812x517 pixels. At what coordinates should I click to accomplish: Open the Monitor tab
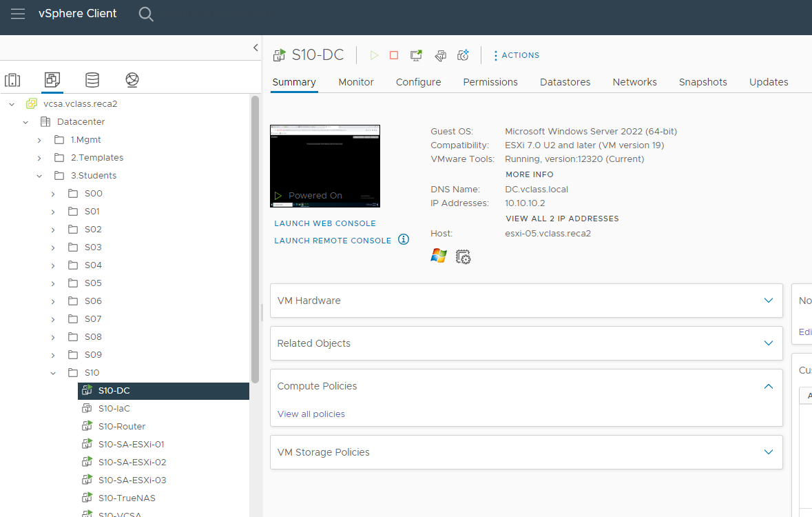[x=356, y=82]
